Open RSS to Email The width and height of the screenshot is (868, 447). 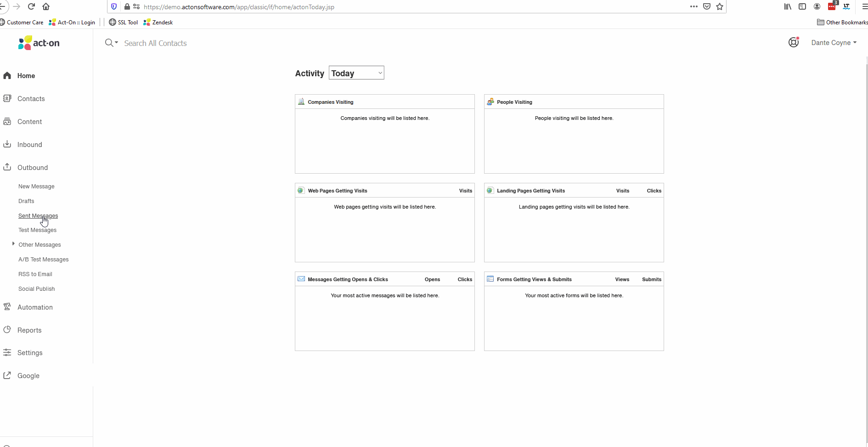coord(35,274)
